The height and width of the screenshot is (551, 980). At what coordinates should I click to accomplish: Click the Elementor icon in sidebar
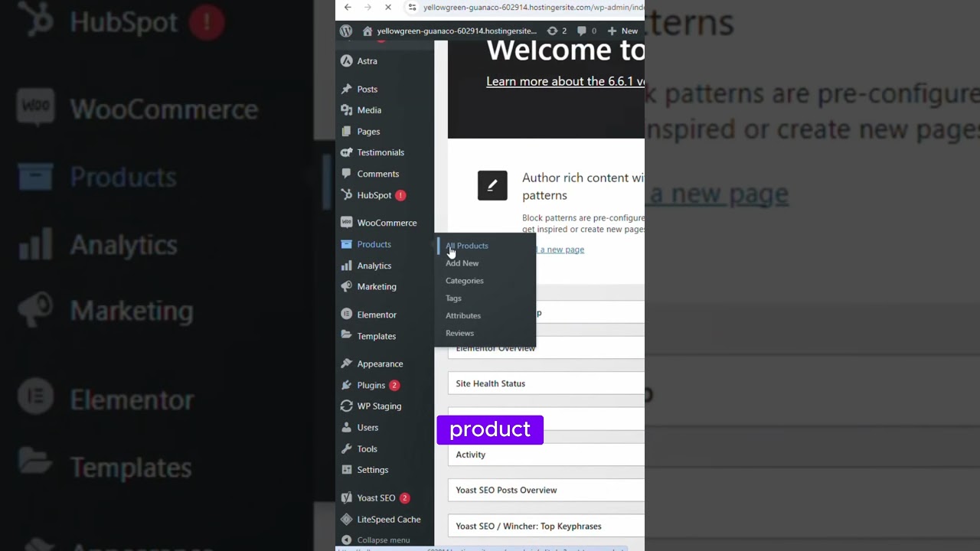tap(347, 315)
